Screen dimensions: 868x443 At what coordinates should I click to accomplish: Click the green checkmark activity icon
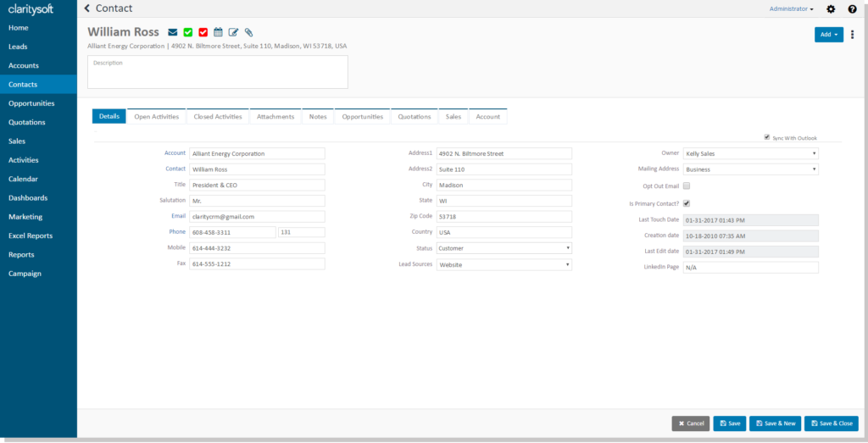pyautogui.click(x=187, y=32)
